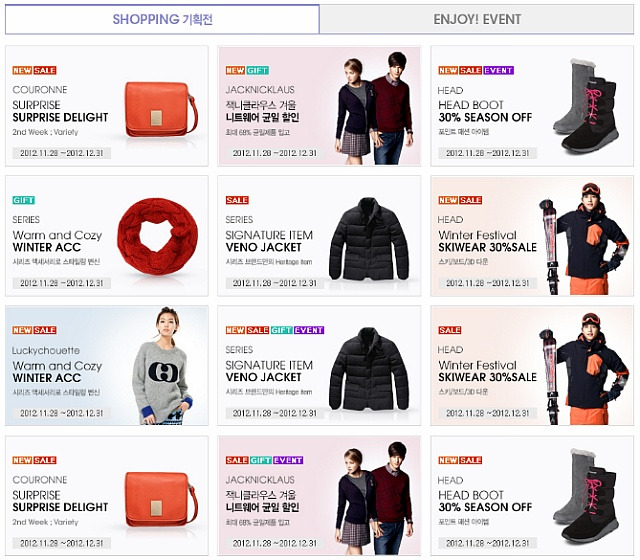
Task: Click black jacket image on VENO JACKET card tagged only SALE
Action: click(x=369, y=239)
